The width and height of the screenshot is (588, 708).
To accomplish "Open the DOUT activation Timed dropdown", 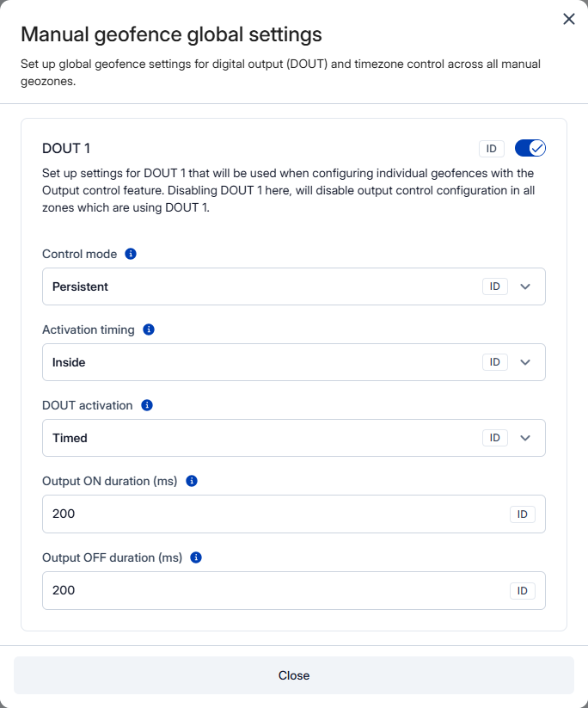I will coord(258,438).
